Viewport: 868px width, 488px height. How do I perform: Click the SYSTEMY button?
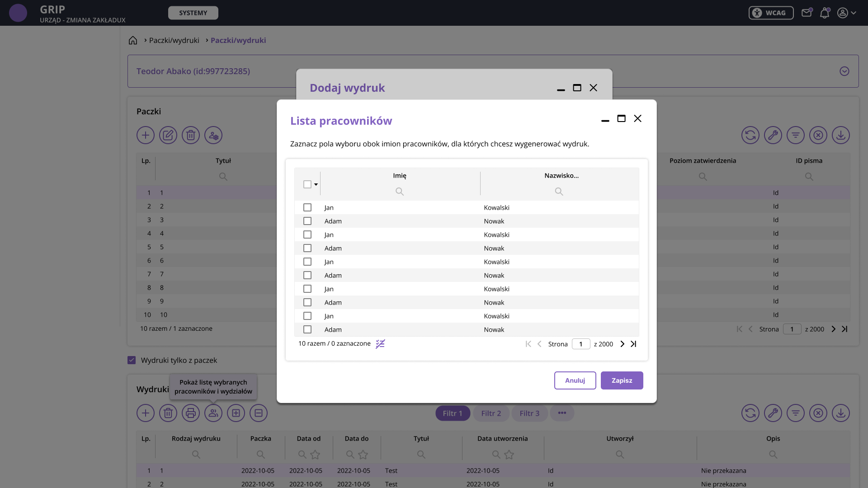[x=193, y=13]
